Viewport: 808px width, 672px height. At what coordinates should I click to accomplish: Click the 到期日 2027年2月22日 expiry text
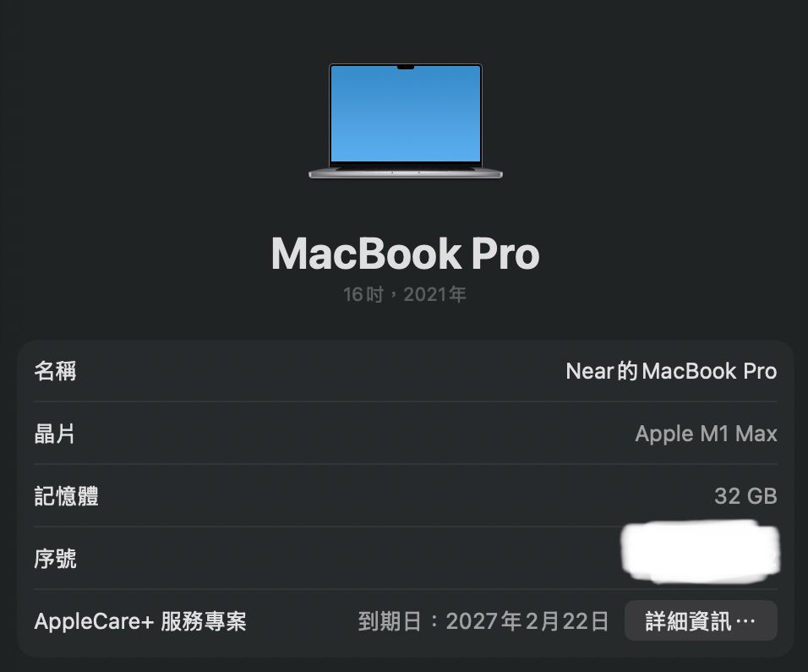coord(483,621)
